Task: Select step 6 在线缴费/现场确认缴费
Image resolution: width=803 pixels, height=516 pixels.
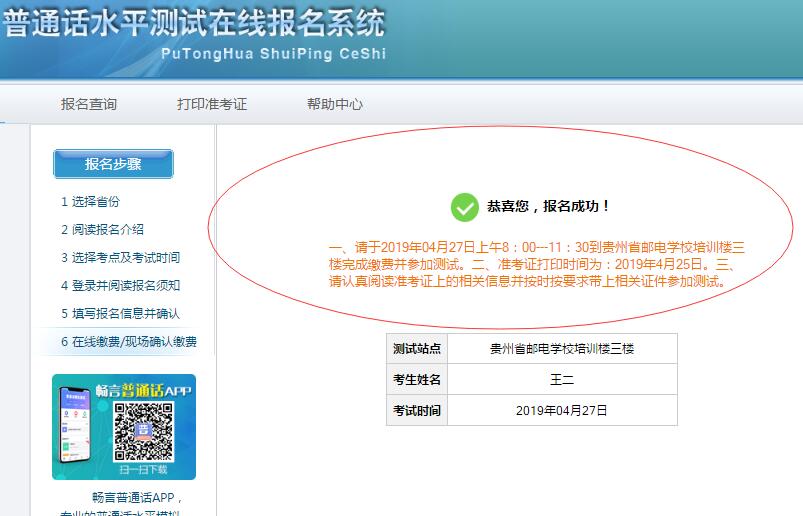Action: point(129,341)
